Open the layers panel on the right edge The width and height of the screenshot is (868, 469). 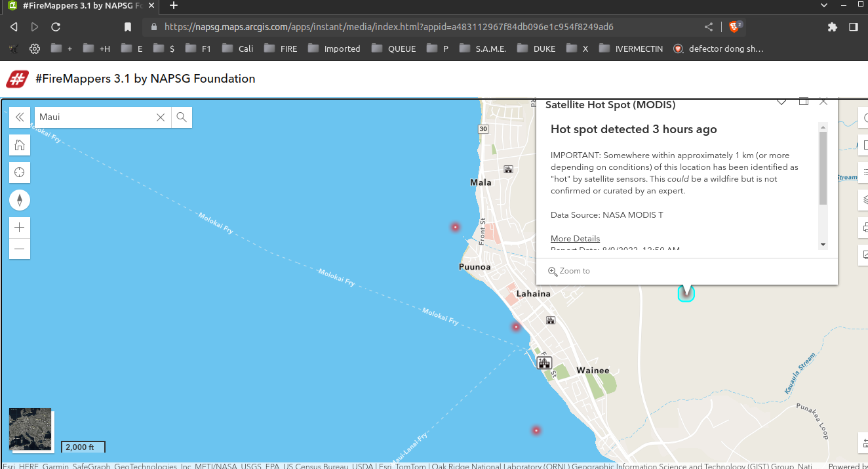(864, 201)
